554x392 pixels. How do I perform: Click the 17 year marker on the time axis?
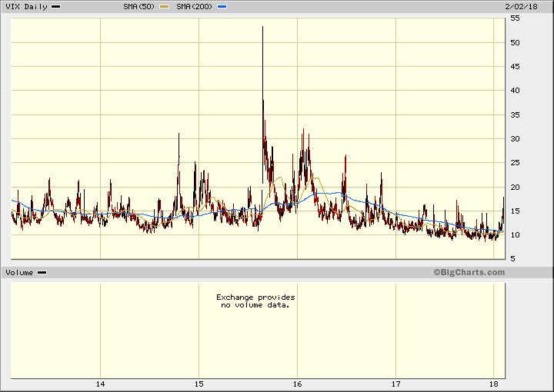(396, 384)
